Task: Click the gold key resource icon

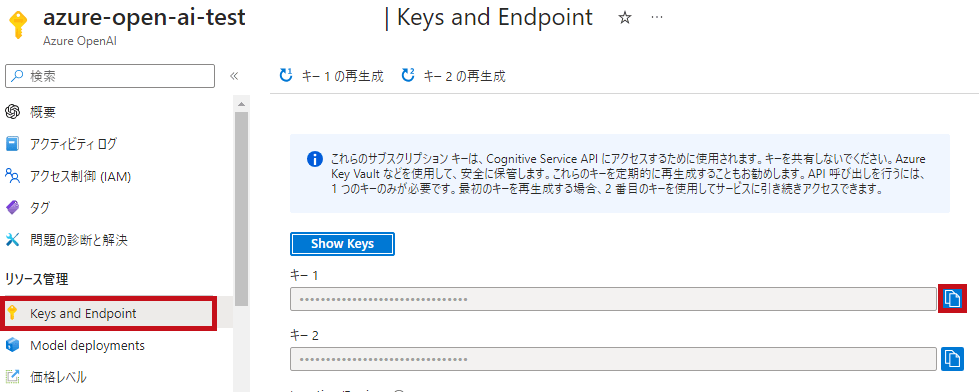Action: [19, 26]
